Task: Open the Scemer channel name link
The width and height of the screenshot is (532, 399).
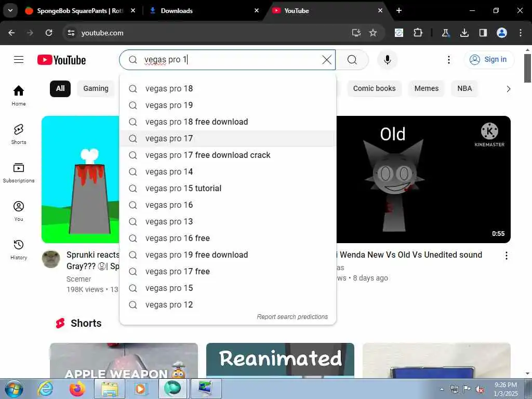Action: coord(79,279)
